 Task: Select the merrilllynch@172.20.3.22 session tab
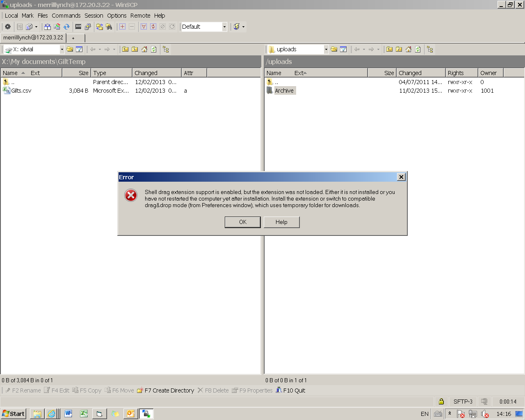click(x=33, y=38)
